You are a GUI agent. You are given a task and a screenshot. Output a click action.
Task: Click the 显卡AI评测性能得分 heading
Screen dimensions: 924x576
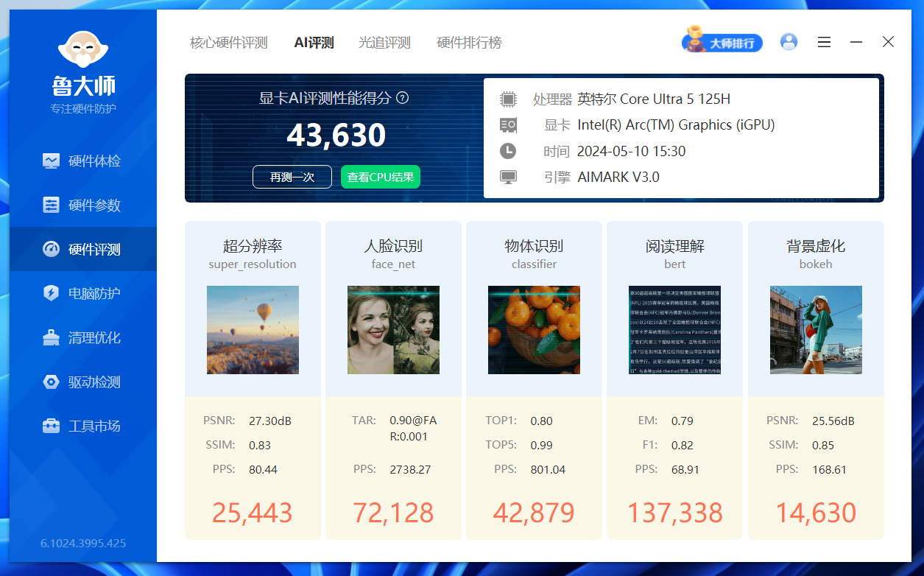click(325, 98)
